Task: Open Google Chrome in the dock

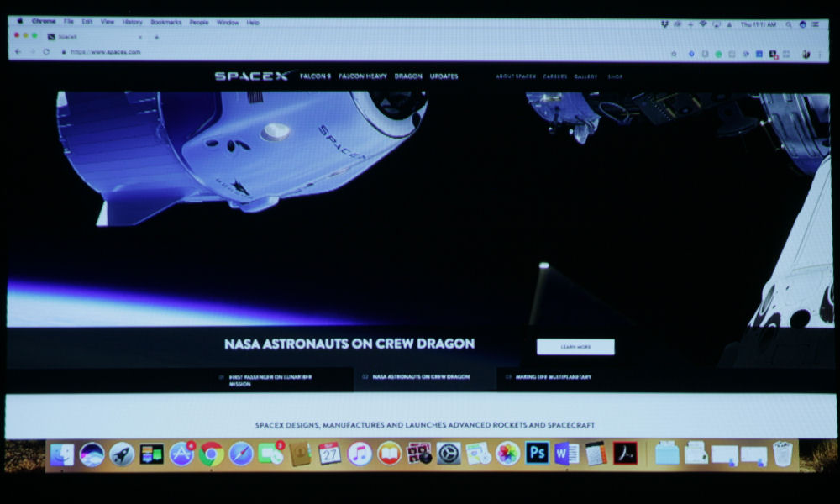Action: pos(212,454)
